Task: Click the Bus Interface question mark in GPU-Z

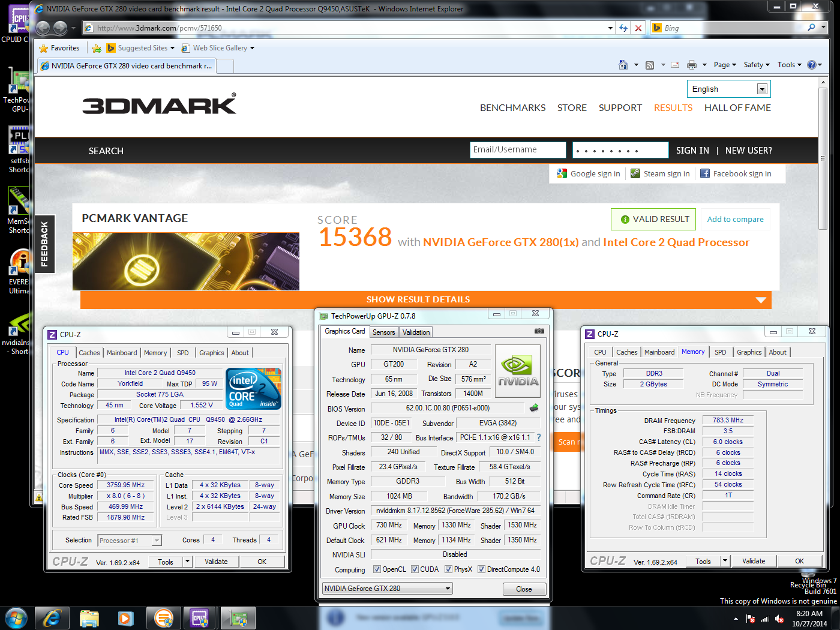Action: pyautogui.click(x=539, y=437)
